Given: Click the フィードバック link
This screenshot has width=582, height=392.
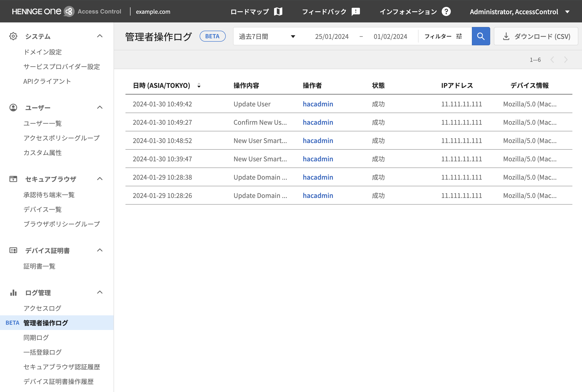Looking at the screenshot, I should [324, 12].
